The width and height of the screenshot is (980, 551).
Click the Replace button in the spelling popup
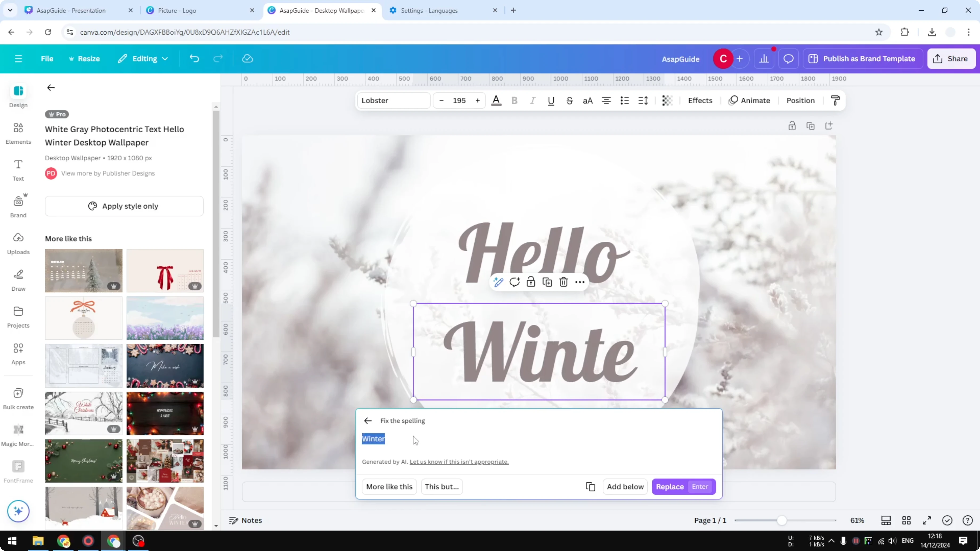click(670, 487)
